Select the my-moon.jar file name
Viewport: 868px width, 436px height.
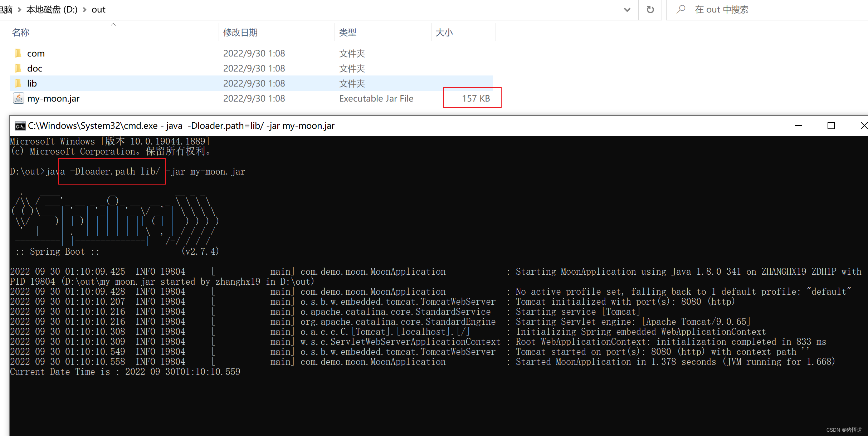click(x=53, y=98)
